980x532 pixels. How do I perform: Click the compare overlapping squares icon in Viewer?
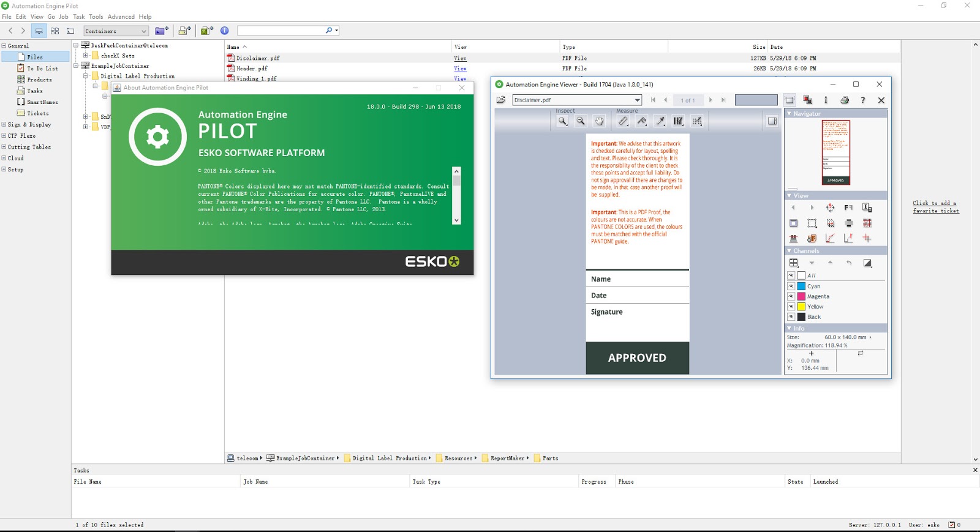point(808,100)
